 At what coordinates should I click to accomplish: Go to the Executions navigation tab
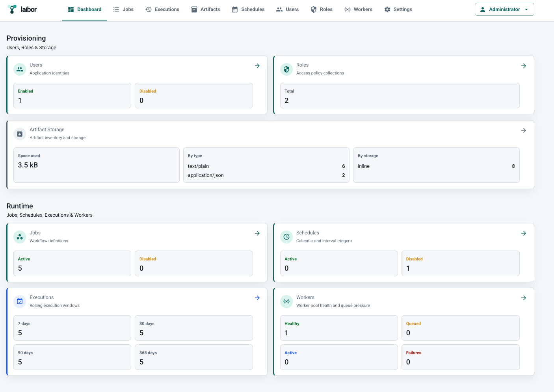pyautogui.click(x=162, y=9)
